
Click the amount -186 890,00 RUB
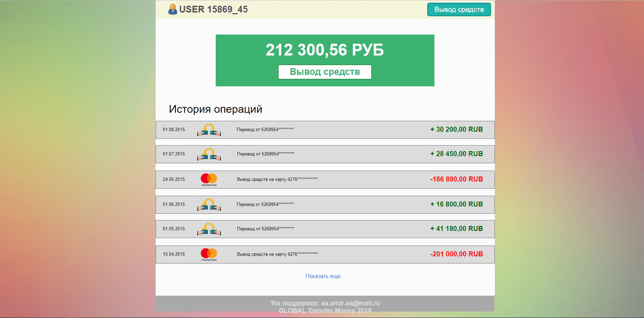pyautogui.click(x=457, y=179)
